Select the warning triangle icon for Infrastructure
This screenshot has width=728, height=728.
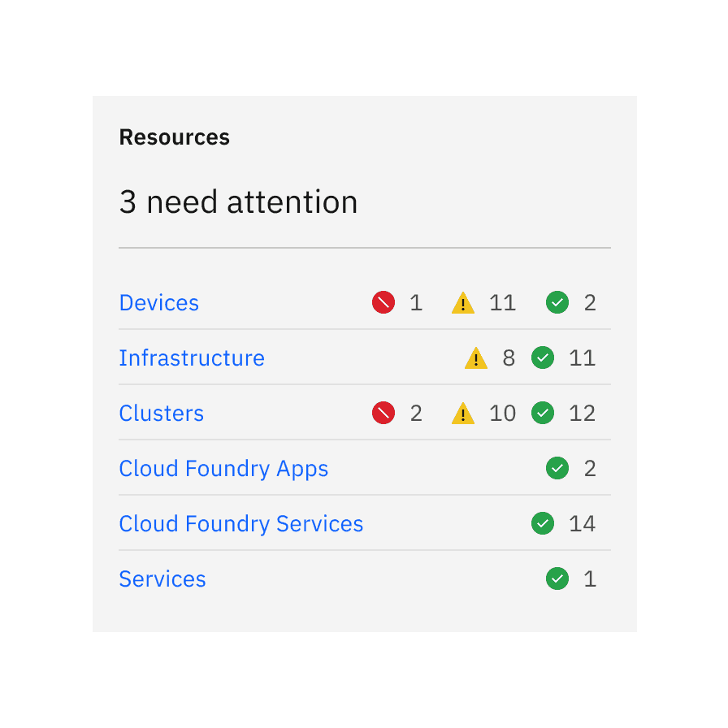coord(475,357)
